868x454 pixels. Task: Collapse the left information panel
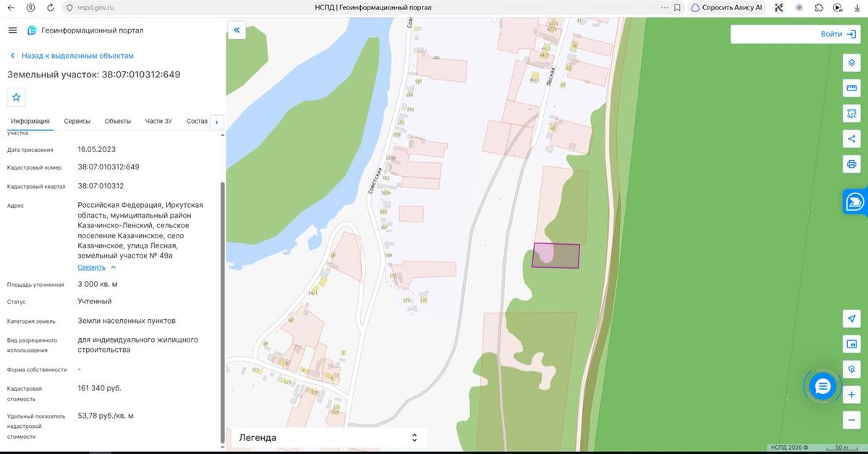point(237,30)
